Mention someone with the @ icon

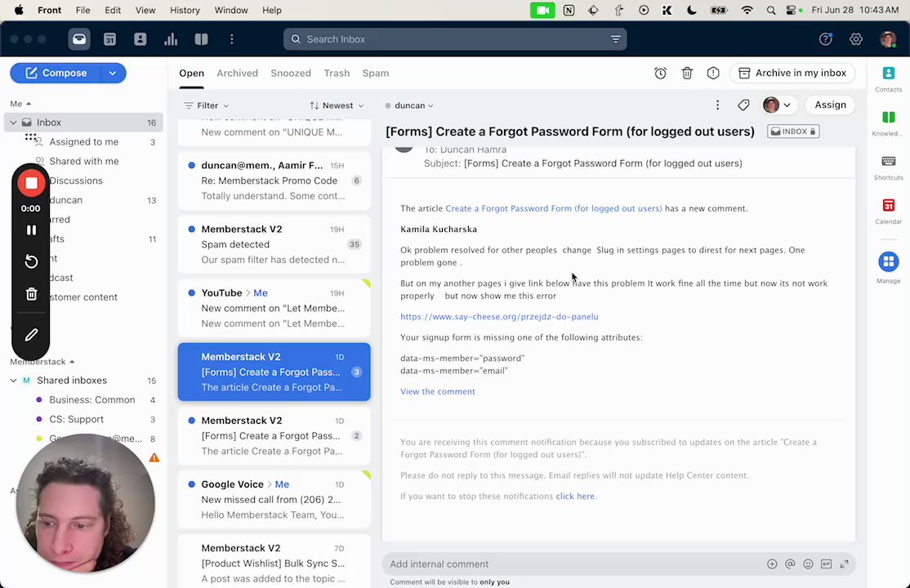click(790, 563)
